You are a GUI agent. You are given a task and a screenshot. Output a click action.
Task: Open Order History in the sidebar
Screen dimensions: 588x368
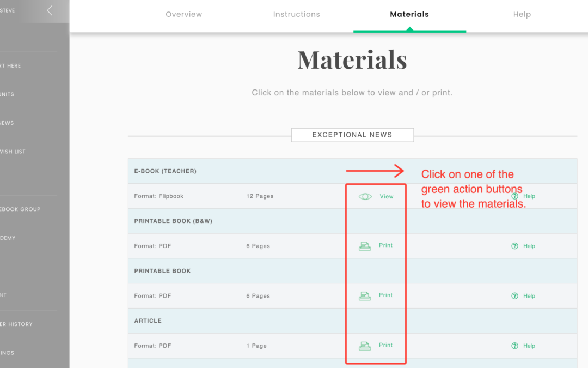pyautogui.click(x=16, y=324)
